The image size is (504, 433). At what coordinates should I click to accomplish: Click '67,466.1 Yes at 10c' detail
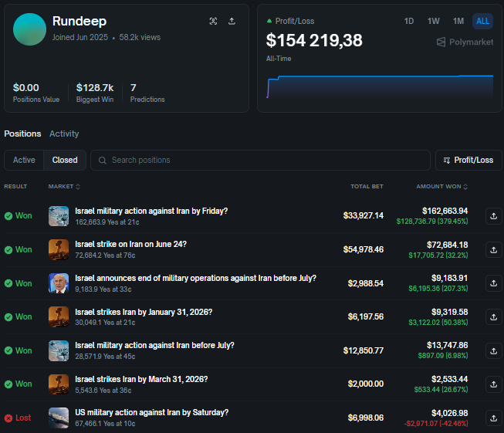pos(105,424)
